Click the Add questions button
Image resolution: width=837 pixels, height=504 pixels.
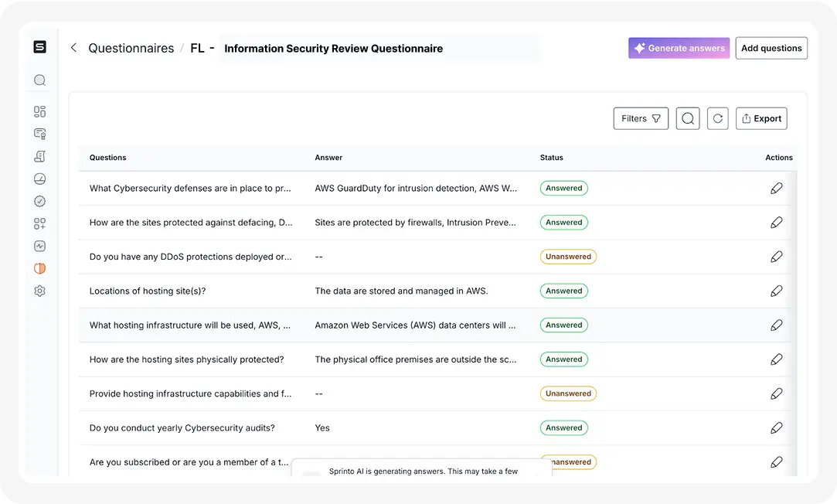(771, 48)
